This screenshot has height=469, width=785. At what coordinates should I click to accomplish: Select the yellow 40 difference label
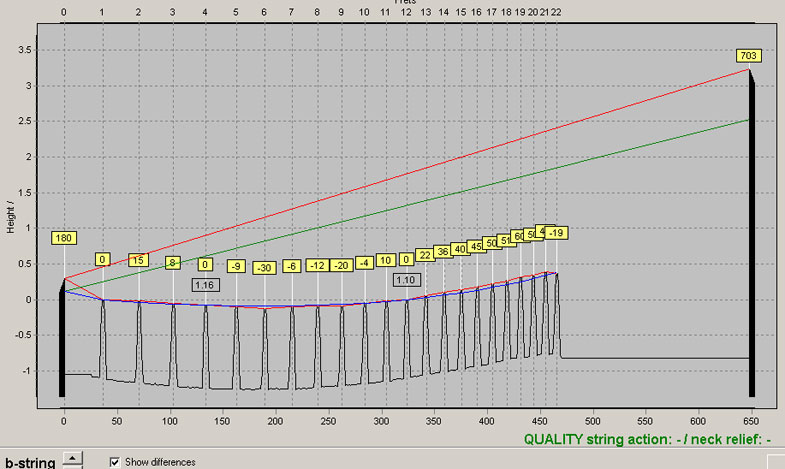coord(460,249)
